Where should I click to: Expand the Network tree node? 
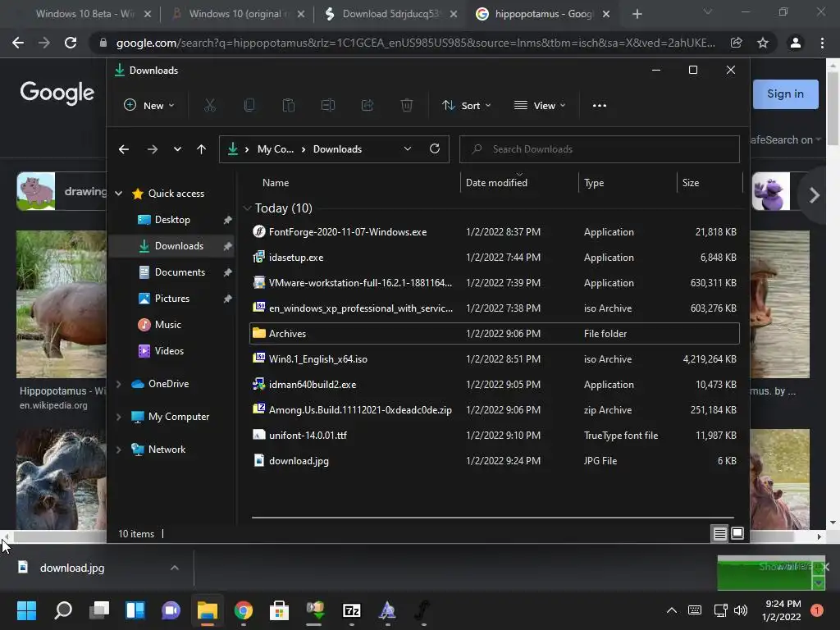[119, 450]
